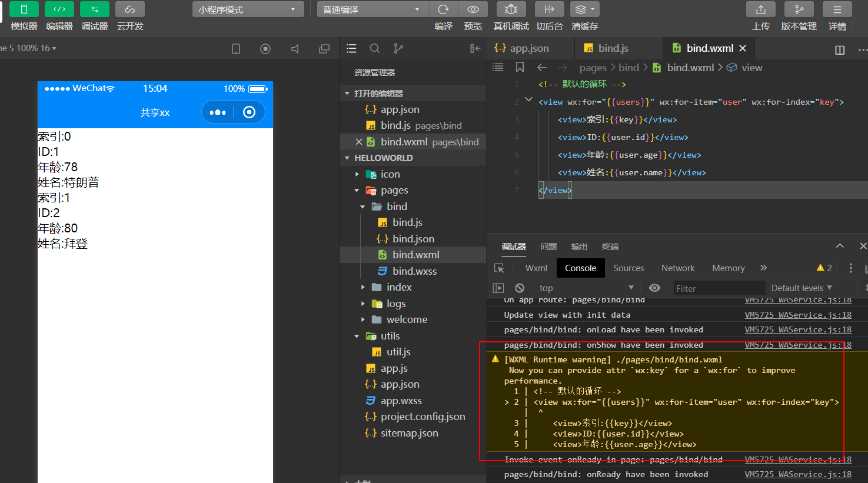Viewport: 868px width, 483px height.
Task: Click the preview eye icon
Action: (473, 9)
